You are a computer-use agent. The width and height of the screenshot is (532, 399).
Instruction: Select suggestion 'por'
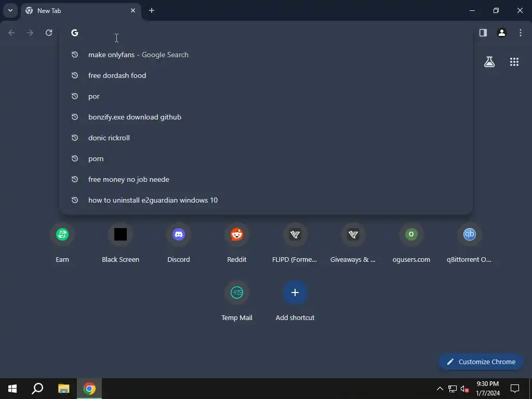(x=266, y=96)
